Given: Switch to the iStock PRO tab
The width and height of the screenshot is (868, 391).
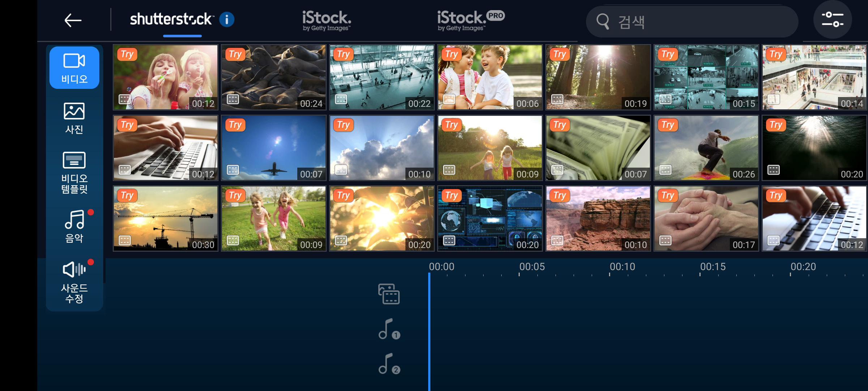Looking at the screenshot, I should (x=471, y=21).
